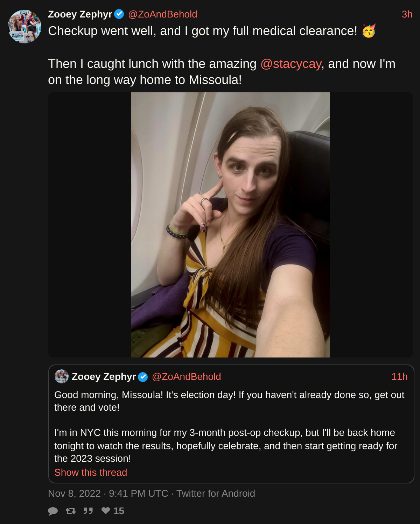The height and width of the screenshot is (524, 420).
Task: Open @ZoAndBehold handle in main tweet
Action: (x=163, y=14)
